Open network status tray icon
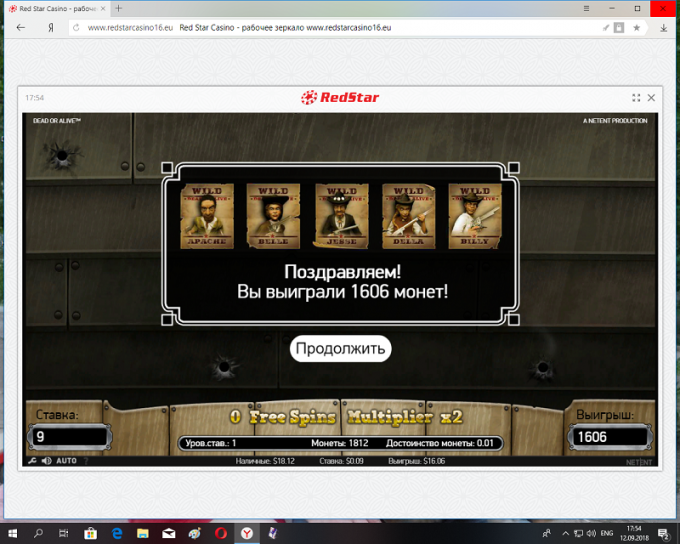This screenshot has width=680, height=544. [578, 533]
